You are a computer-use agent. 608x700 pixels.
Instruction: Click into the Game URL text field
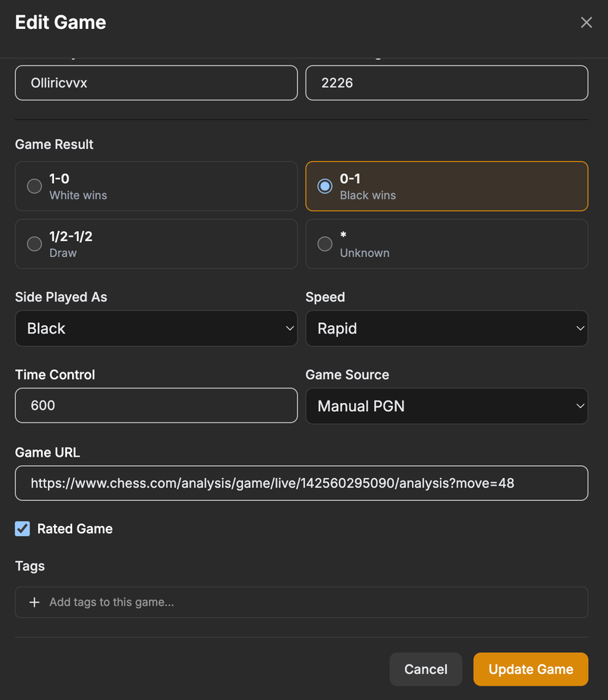pos(301,483)
